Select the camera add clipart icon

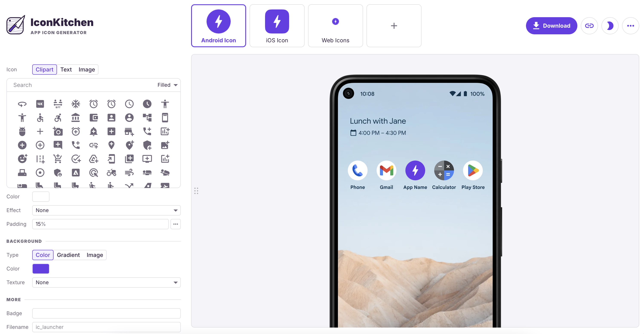pos(58,131)
